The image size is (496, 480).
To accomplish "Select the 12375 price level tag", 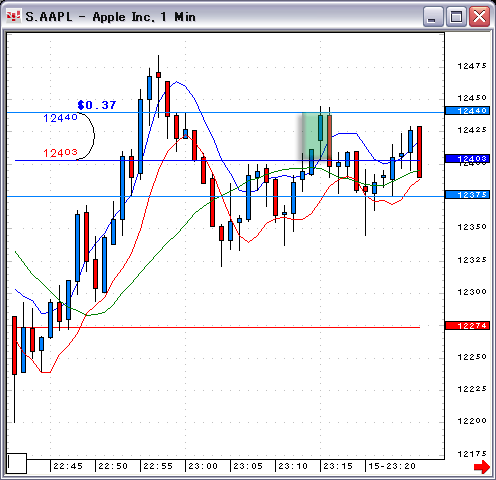I will (x=467, y=195).
